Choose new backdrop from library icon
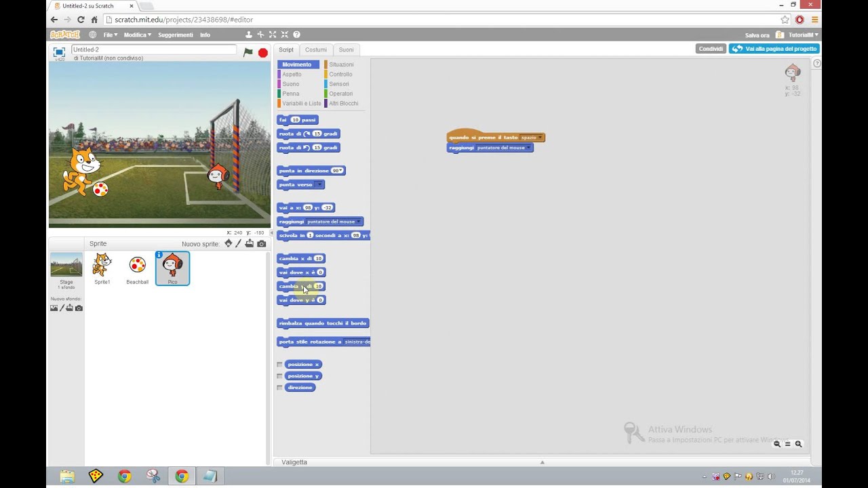868x488 pixels. tap(54, 308)
